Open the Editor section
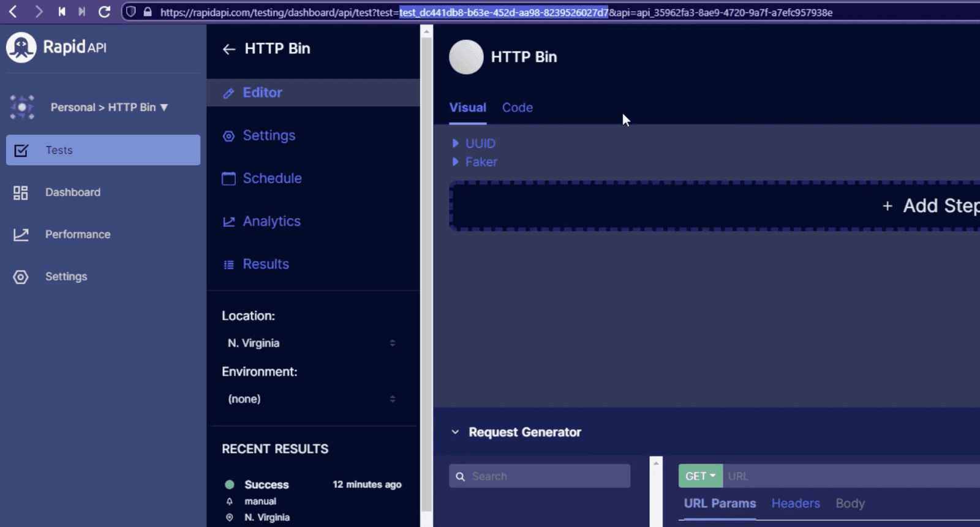This screenshot has width=980, height=527. point(313,93)
